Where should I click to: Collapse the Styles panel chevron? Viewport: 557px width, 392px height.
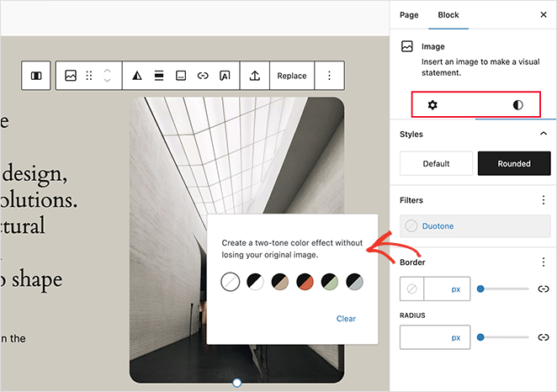[544, 134]
